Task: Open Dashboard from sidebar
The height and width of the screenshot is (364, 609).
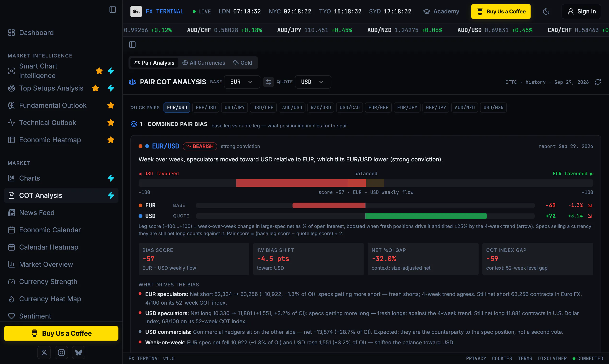Action: coord(61,33)
